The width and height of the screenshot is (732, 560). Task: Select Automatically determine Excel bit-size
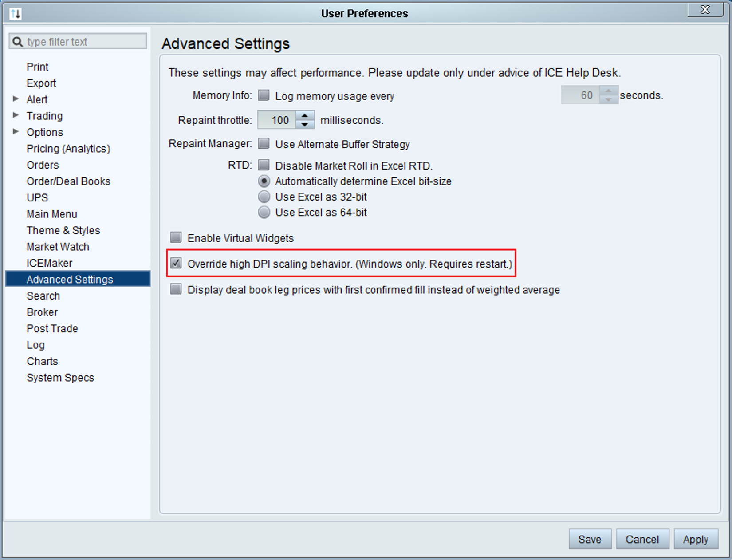pos(264,181)
